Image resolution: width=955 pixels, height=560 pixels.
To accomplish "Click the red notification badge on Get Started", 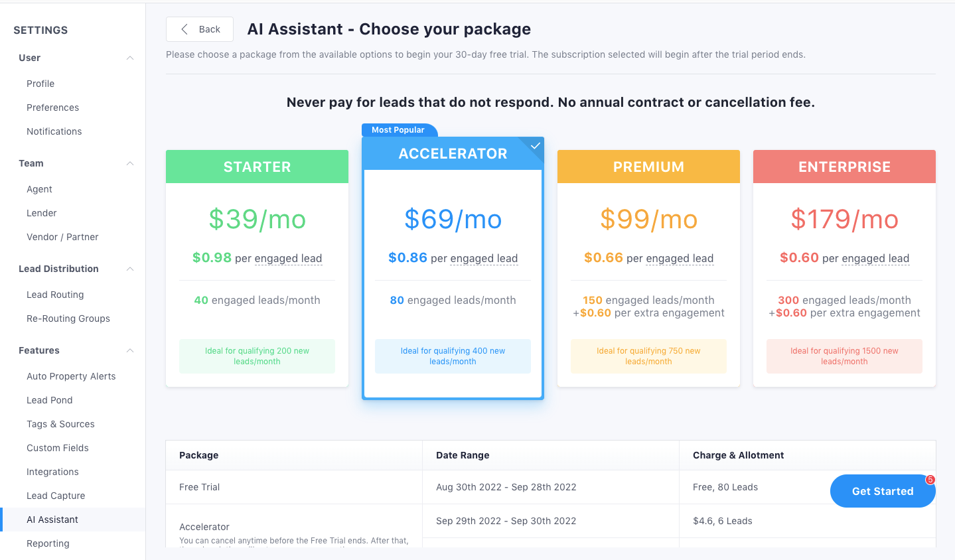I will [930, 480].
